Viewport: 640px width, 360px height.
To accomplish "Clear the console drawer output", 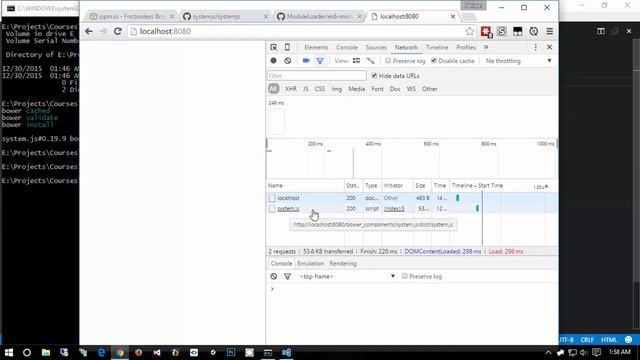I will coord(273,276).
